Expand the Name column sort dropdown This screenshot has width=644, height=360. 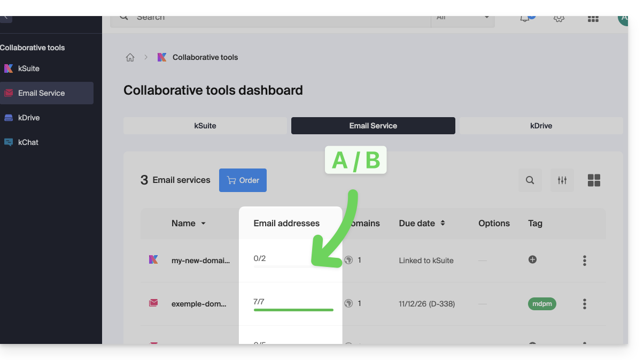tap(203, 224)
